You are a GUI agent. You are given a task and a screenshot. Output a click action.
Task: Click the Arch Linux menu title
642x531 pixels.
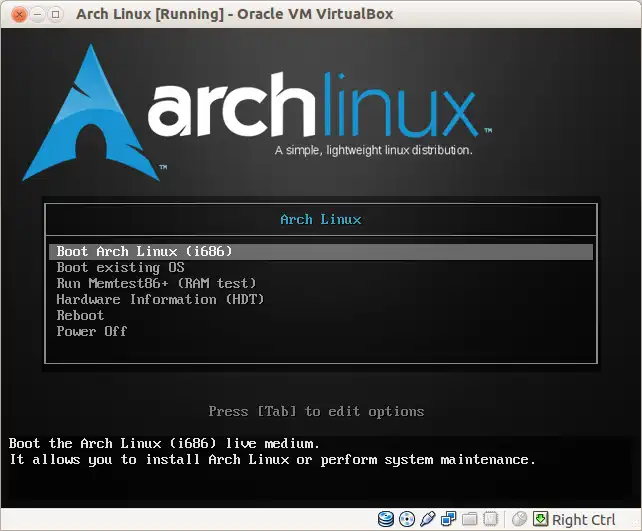point(321,219)
